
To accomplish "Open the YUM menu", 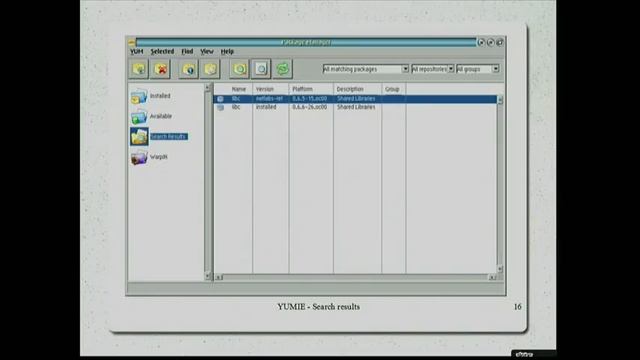I will [x=136, y=51].
